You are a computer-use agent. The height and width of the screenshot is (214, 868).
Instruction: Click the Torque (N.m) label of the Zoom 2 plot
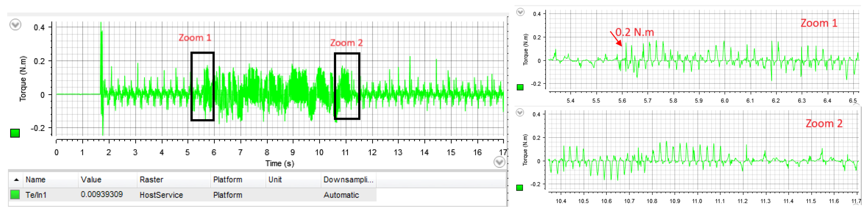525,150
